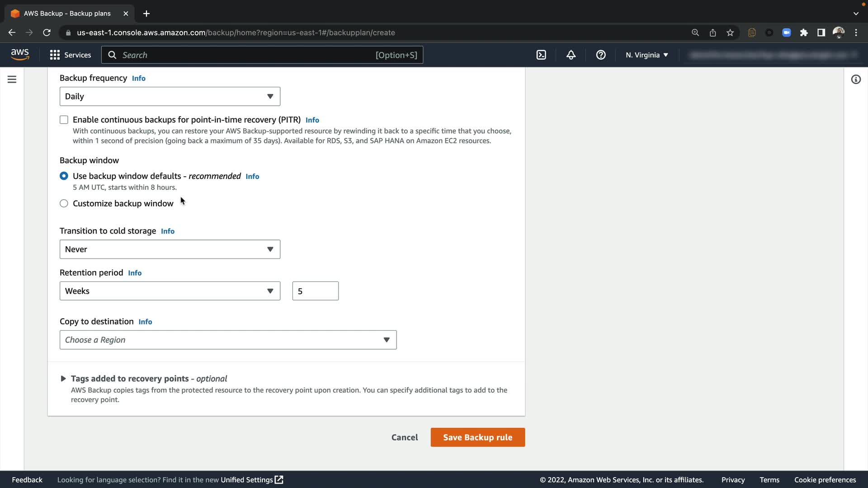Select Customize backup window option

tap(64, 204)
